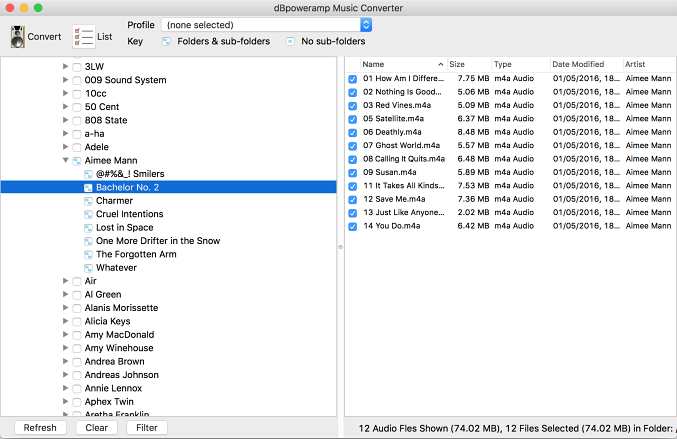Screen dimensions: 677x439
Task: Uncheck the 03 Red Vines.m4a file
Action: [x=353, y=105]
